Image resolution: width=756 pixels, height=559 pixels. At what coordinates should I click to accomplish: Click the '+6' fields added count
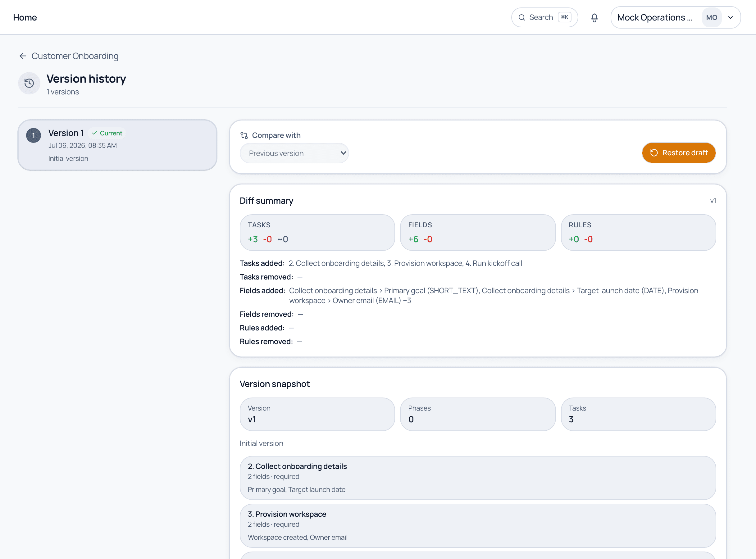tap(413, 239)
